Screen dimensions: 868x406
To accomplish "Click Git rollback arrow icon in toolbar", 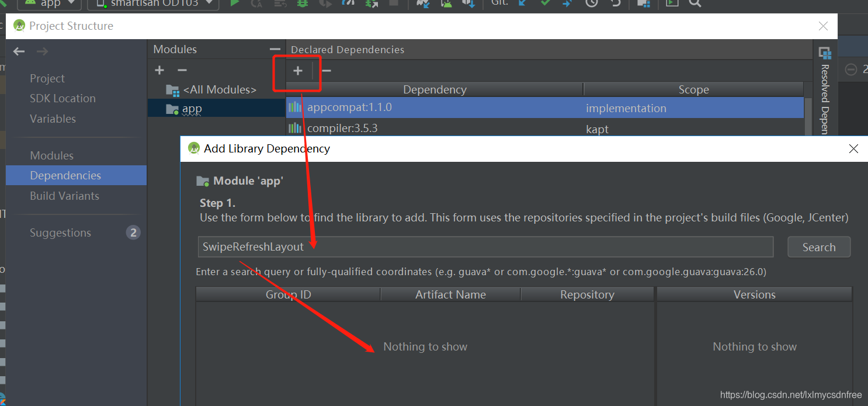I will (616, 3).
